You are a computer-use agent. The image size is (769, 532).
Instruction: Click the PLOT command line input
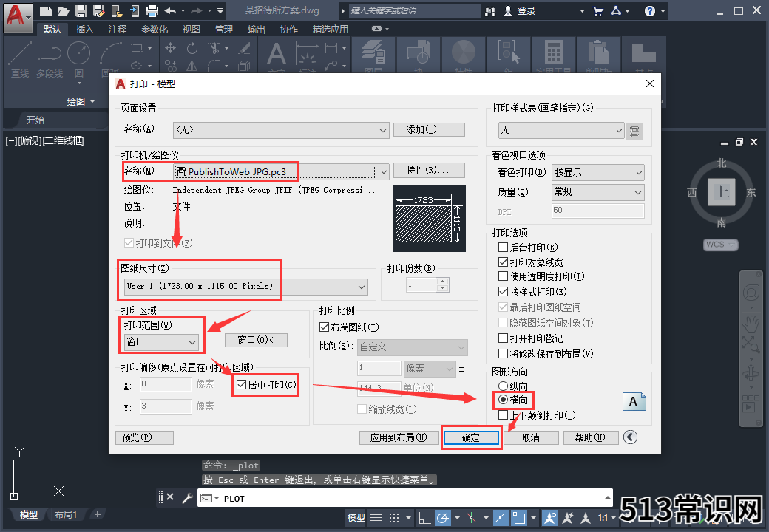point(405,498)
